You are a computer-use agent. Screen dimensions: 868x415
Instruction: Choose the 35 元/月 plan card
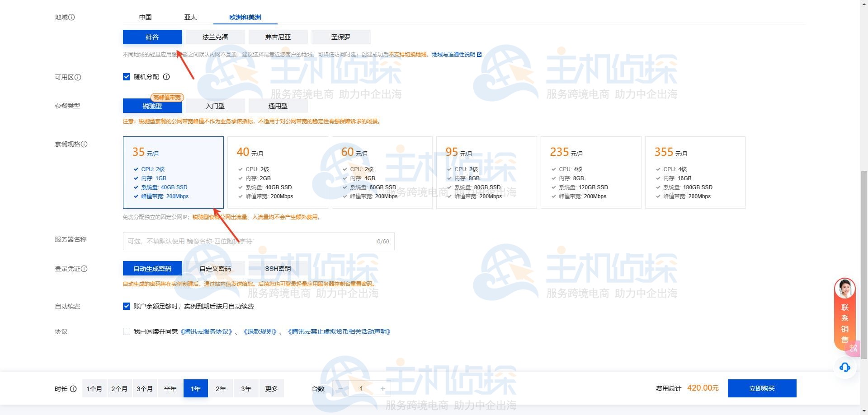173,173
